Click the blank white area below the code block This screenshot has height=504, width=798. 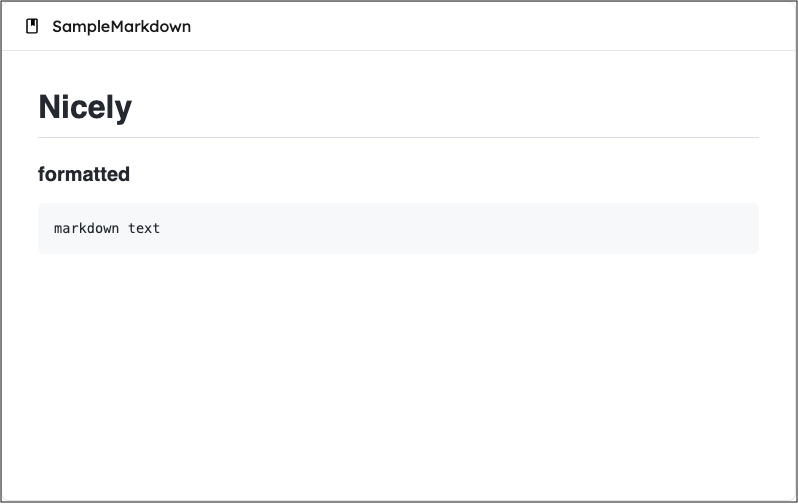398,380
